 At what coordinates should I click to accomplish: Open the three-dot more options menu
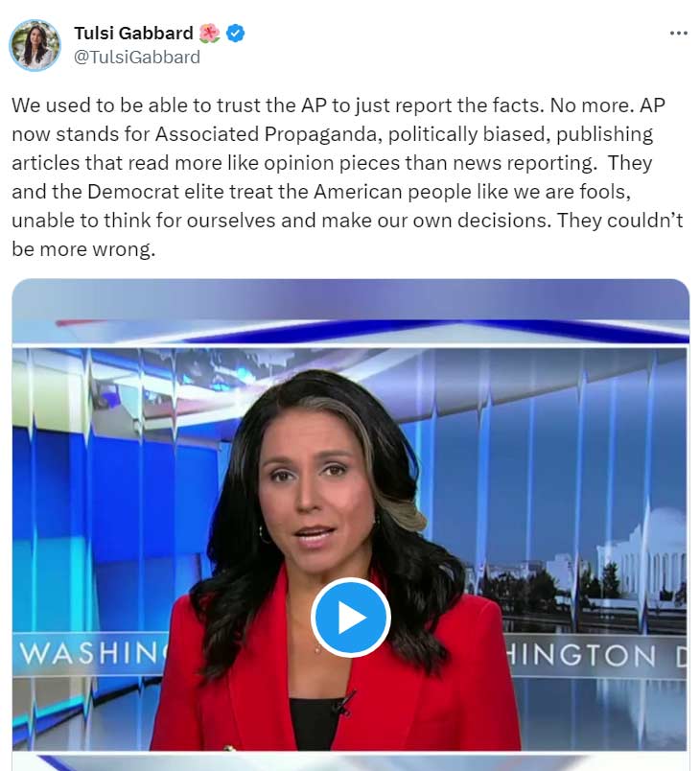pyautogui.click(x=678, y=34)
